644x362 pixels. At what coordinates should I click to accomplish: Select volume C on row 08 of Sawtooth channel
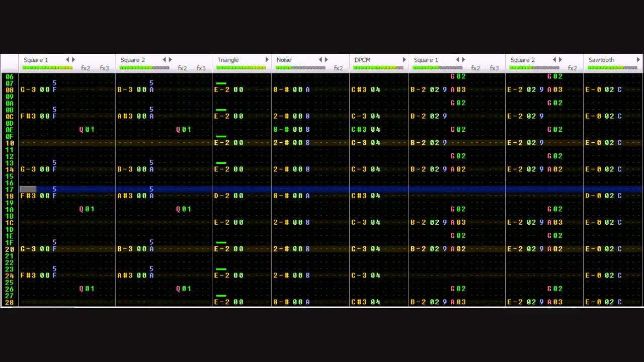point(620,89)
